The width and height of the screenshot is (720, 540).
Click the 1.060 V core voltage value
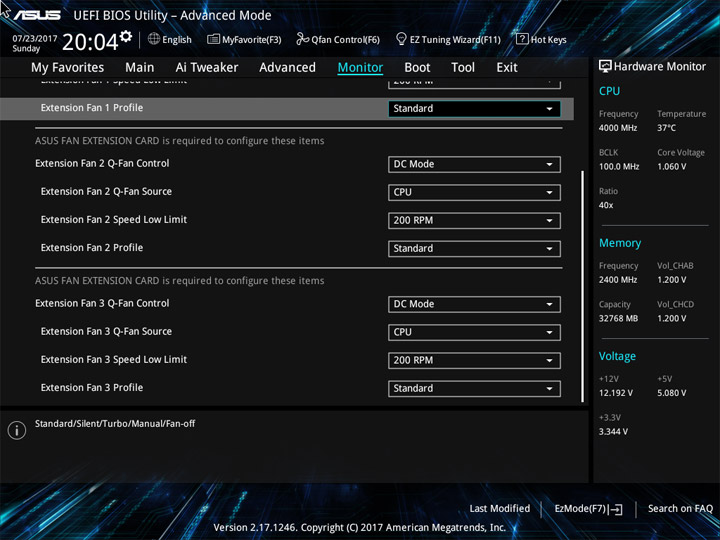(671, 167)
